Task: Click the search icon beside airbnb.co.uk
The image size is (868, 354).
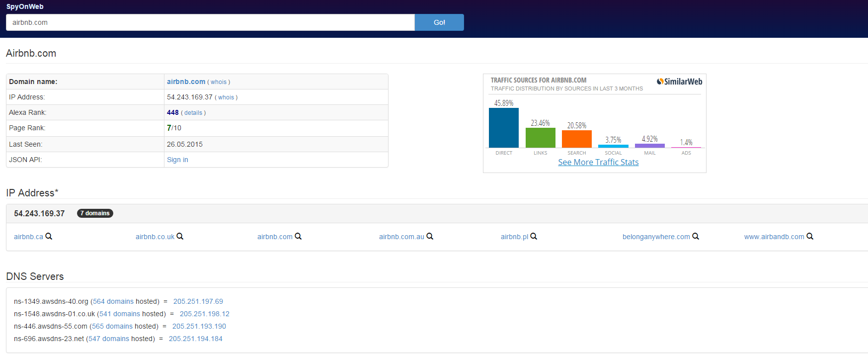Action: coord(180,236)
